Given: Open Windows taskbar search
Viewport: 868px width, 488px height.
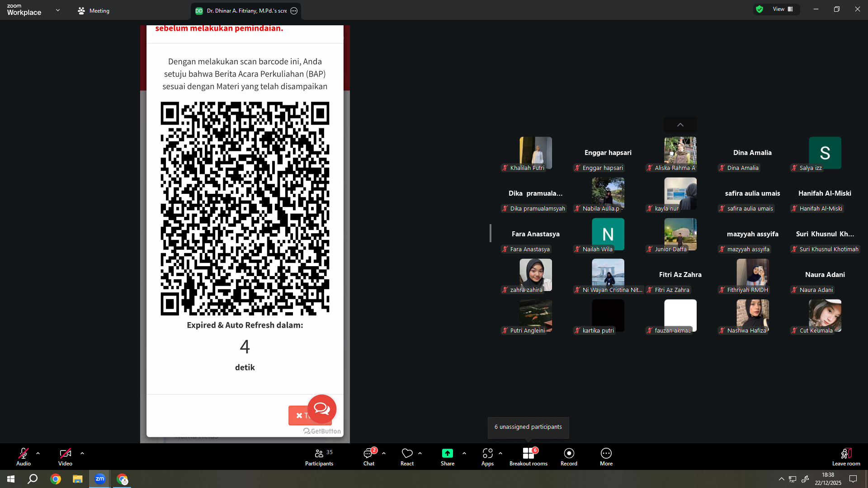Looking at the screenshot, I should [33, 479].
